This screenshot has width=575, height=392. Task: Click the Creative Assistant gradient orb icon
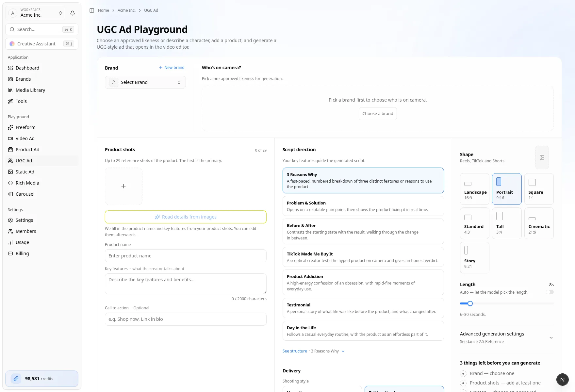(12, 44)
